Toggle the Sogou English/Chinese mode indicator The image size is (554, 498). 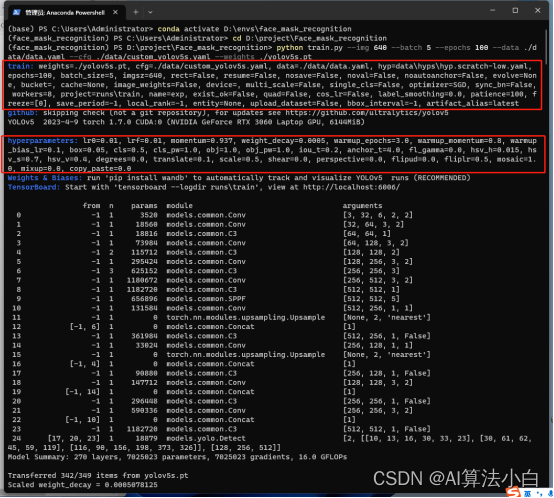click(527, 493)
